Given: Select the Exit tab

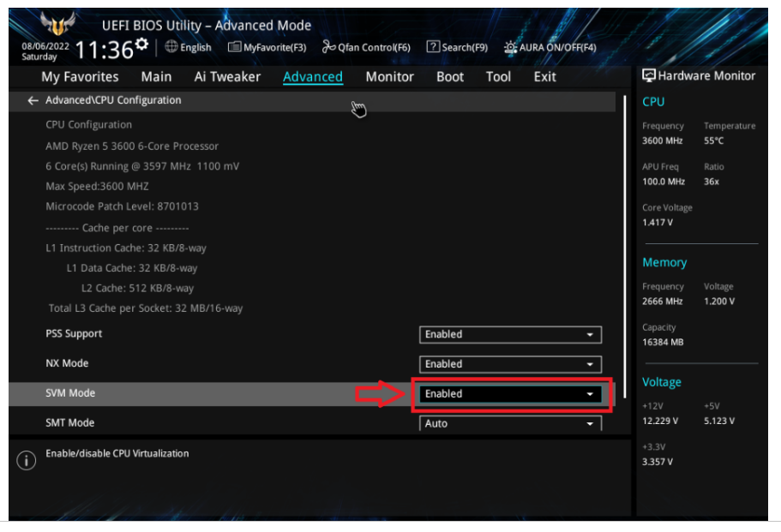Looking at the screenshot, I should pos(544,76).
